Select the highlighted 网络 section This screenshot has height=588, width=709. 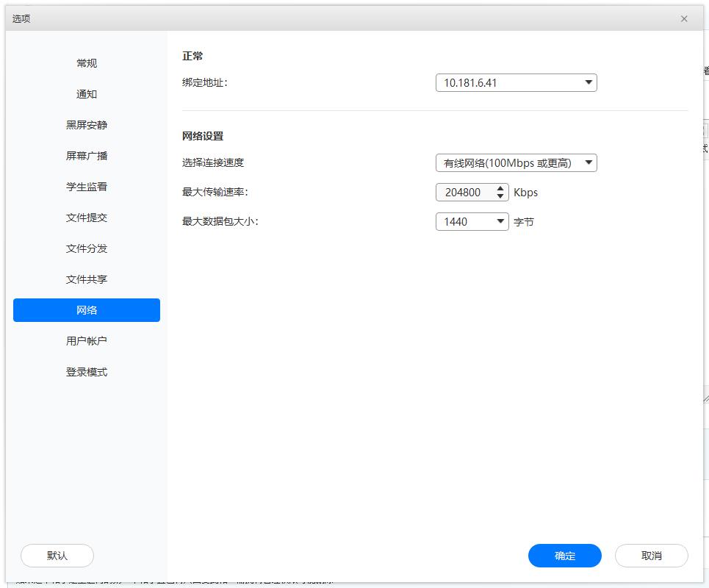(x=87, y=310)
